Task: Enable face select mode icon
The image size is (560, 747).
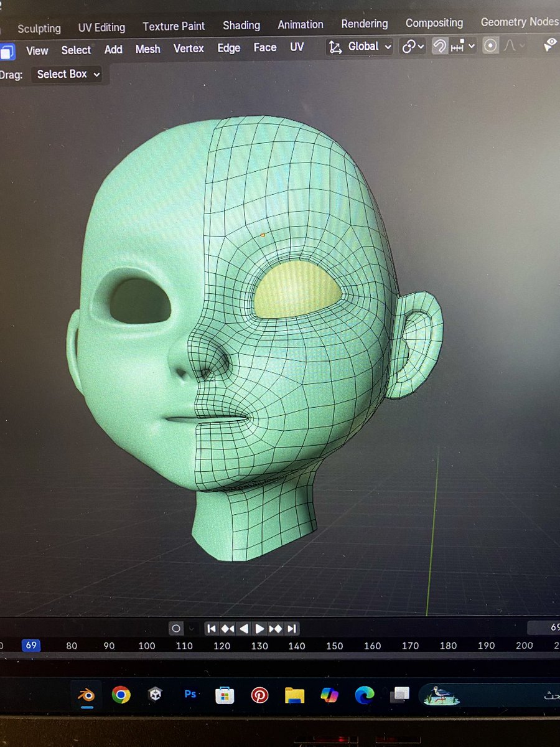Action: pyautogui.click(x=7, y=51)
